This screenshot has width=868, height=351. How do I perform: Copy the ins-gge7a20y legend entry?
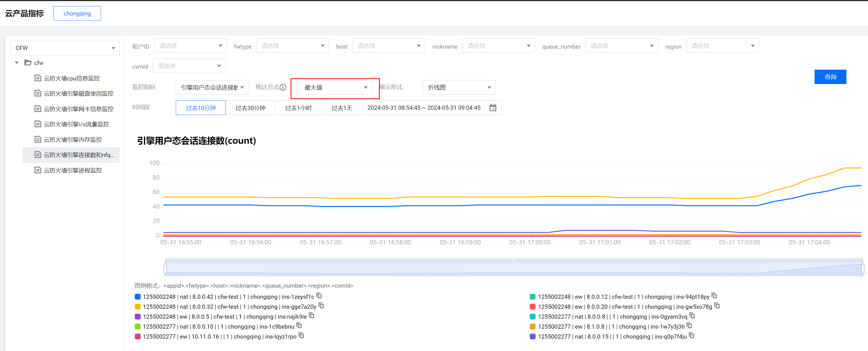[x=321, y=306]
